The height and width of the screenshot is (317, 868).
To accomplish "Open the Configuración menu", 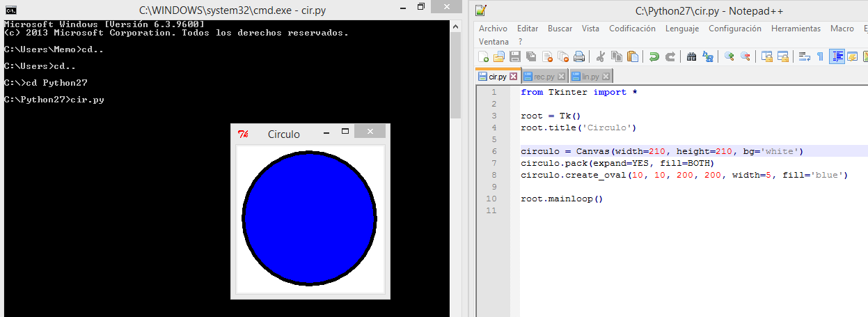I will click(x=735, y=29).
